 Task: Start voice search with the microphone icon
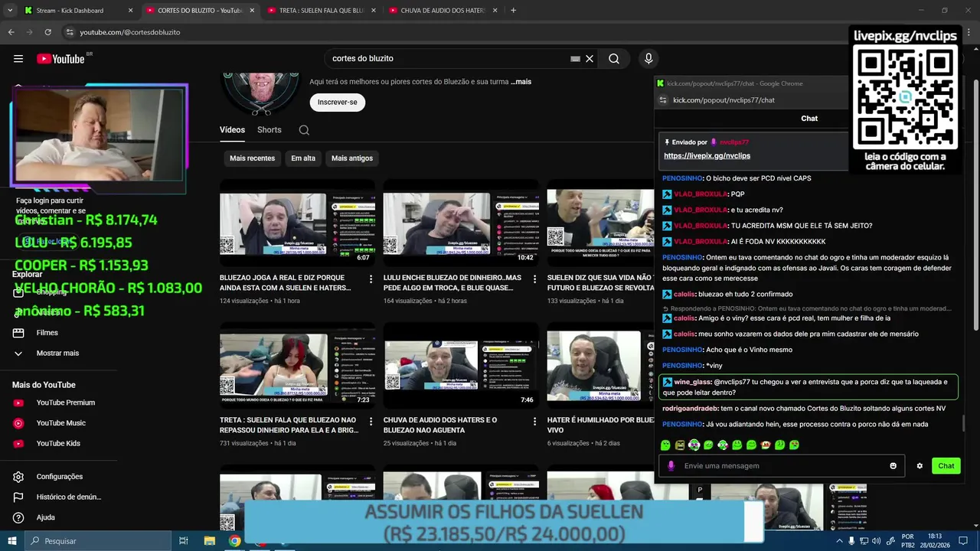[x=648, y=59]
